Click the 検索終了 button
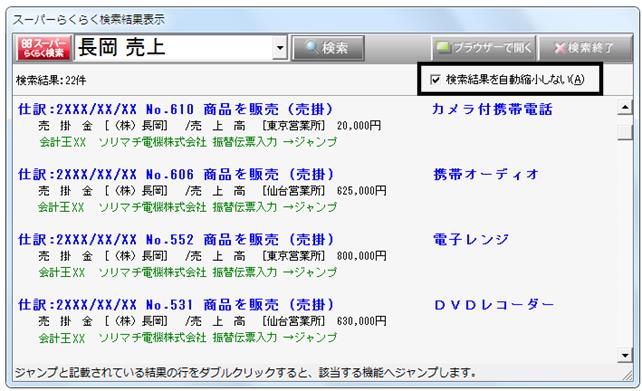The height and width of the screenshot is (391, 642). 585,48
